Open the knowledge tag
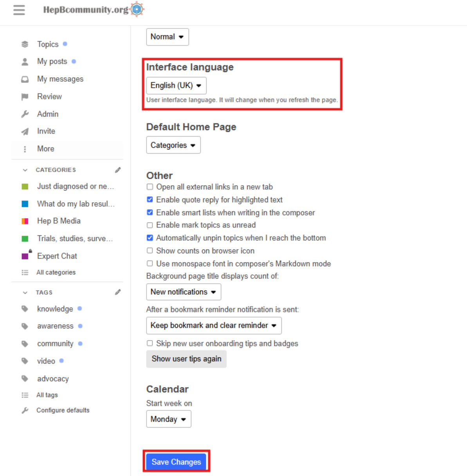 [55, 309]
